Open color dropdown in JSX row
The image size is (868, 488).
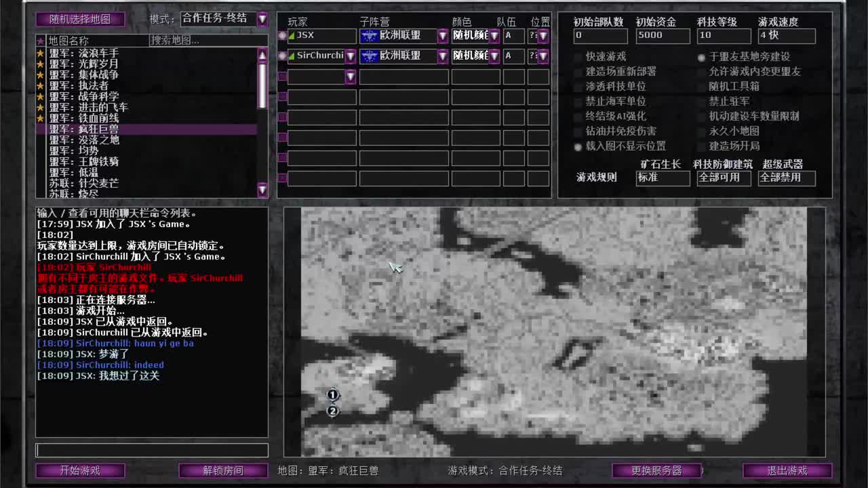494,35
